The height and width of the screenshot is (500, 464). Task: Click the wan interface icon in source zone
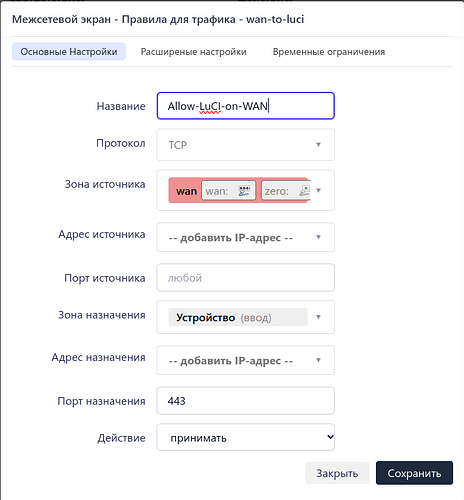point(244,191)
